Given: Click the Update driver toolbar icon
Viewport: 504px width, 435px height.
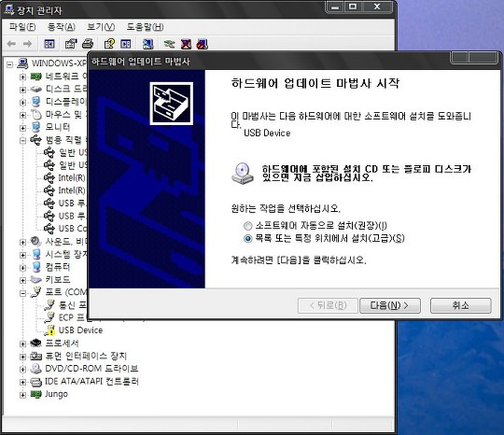Looking at the screenshot, I should coord(169,44).
